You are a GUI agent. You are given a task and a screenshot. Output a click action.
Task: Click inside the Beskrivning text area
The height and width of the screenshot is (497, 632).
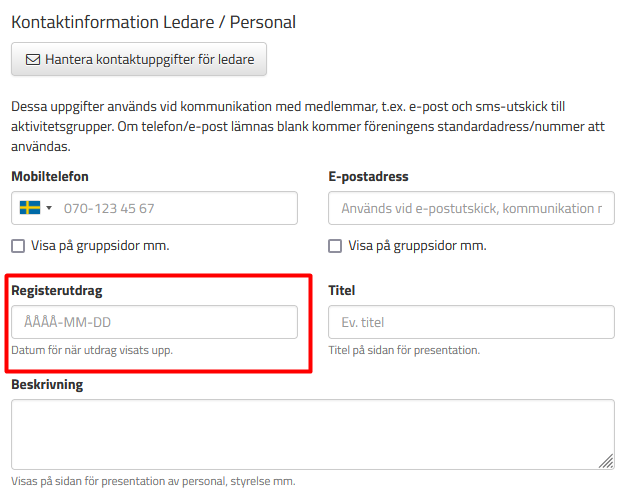(x=313, y=435)
